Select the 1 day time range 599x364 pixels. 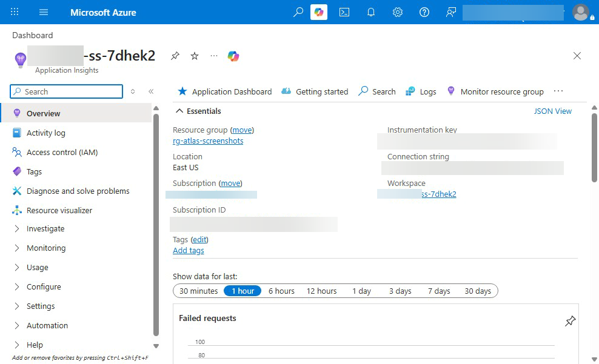tap(361, 291)
